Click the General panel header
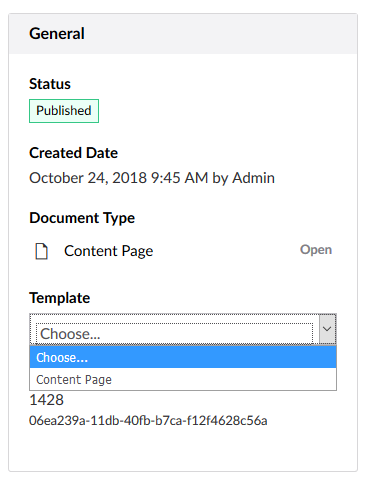Screen dimensions: 372x488 [183, 34]
